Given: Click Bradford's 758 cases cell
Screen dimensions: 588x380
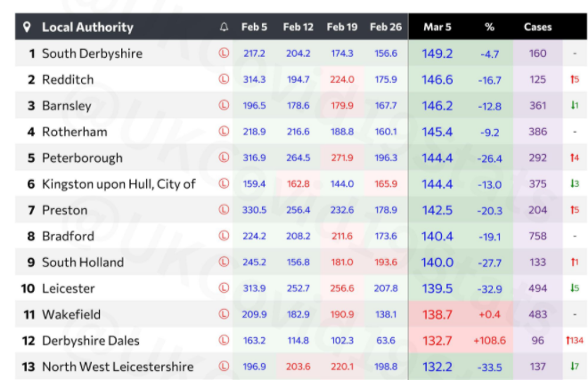Looking at the screenshot, I should (x=537, y=236).
